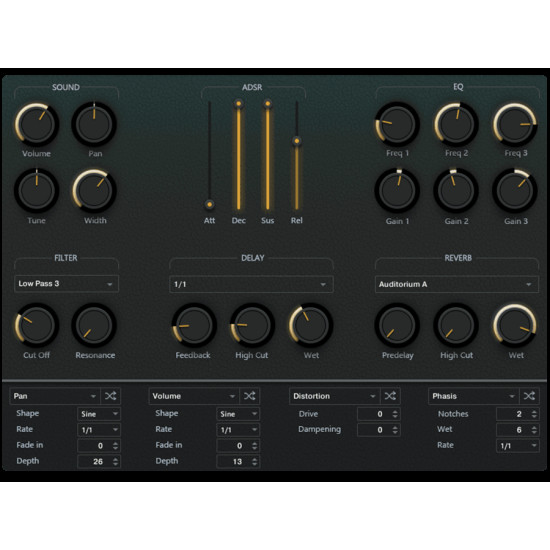
Task: Open the Volume Rate 1/1 dropdown
Action: click(238, 430)
